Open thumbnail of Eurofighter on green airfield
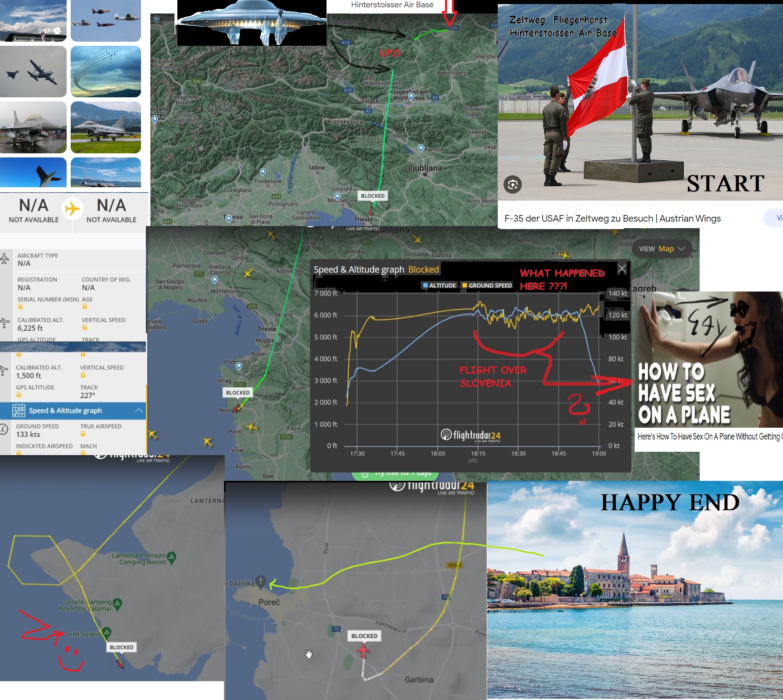The width and height of the screenshot is (783, 700). (106, 127)
